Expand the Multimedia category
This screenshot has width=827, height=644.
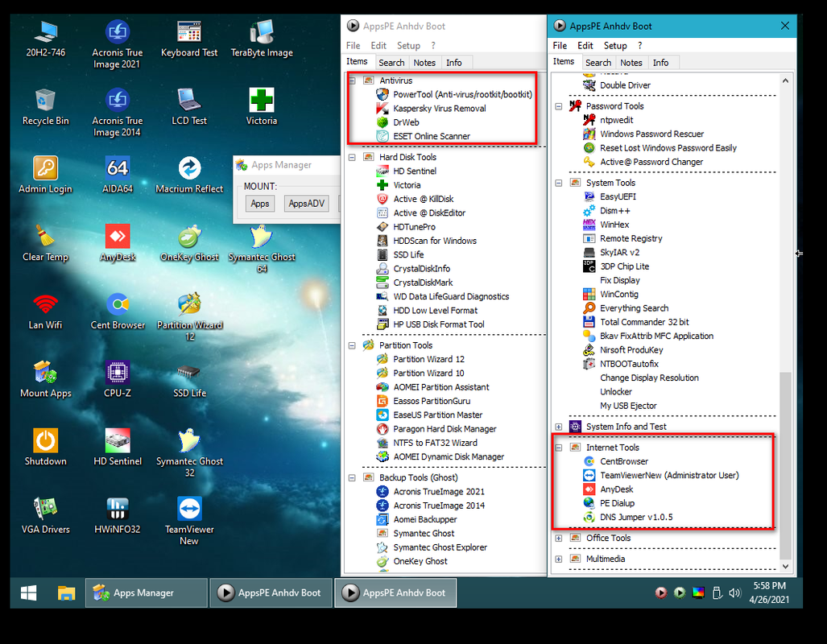coord(559,559)
